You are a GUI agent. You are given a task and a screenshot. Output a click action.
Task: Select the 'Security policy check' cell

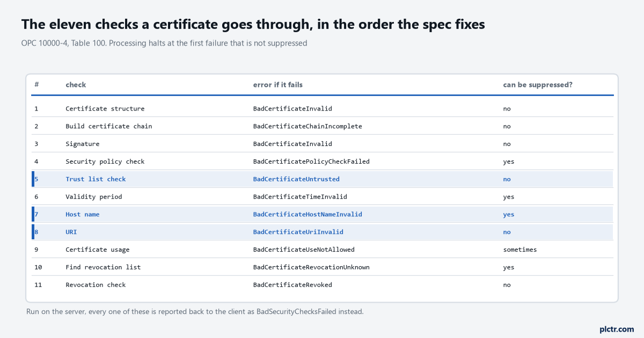[105, 161]
